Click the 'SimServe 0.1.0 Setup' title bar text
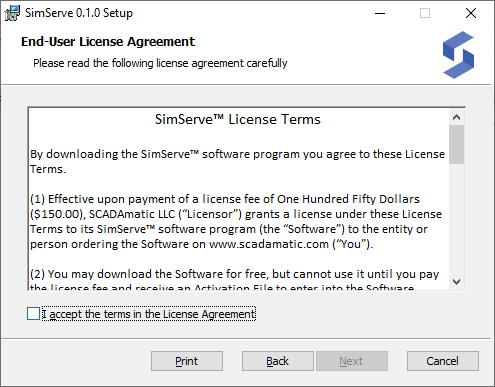Viewport: 495px width, 387px height. [x=79, y=13]
